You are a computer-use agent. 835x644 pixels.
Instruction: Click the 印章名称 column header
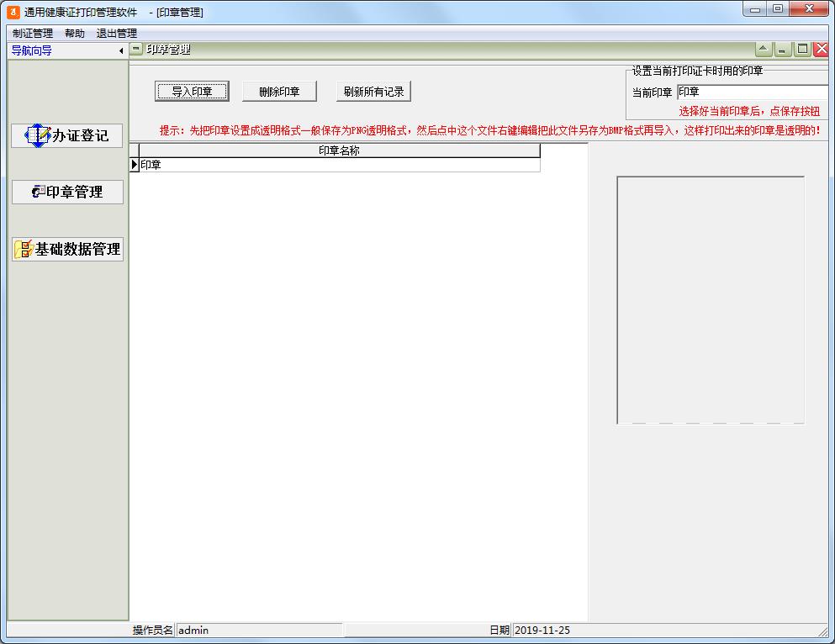click(339, 150)
